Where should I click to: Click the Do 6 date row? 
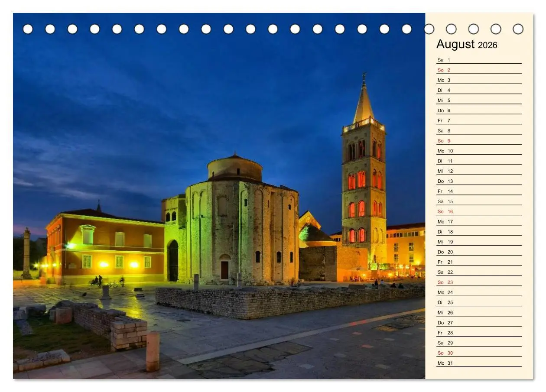[479, 110]
